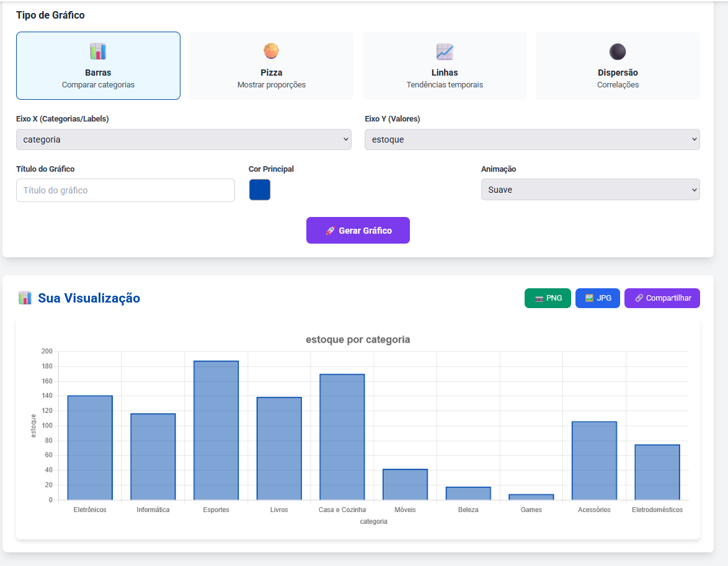Select Dispersão correlações chart type

click(618, 66)
